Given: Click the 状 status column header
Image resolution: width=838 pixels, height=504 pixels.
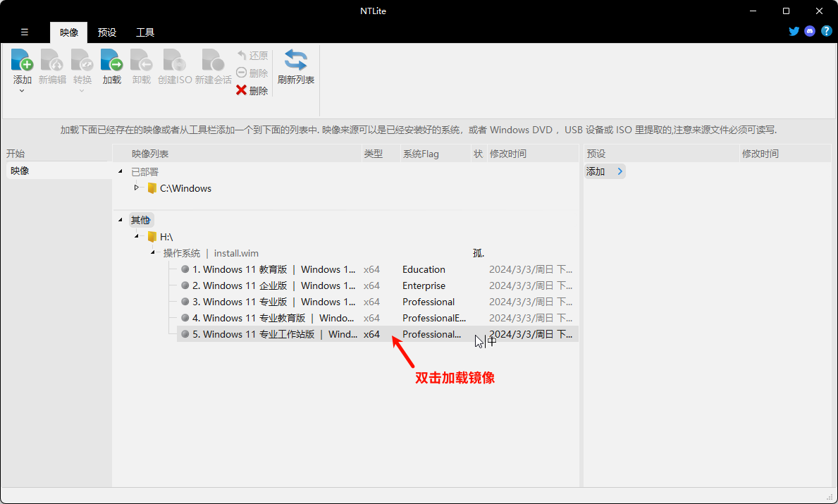Looking at the screenshot, I should tap(479, 154).
